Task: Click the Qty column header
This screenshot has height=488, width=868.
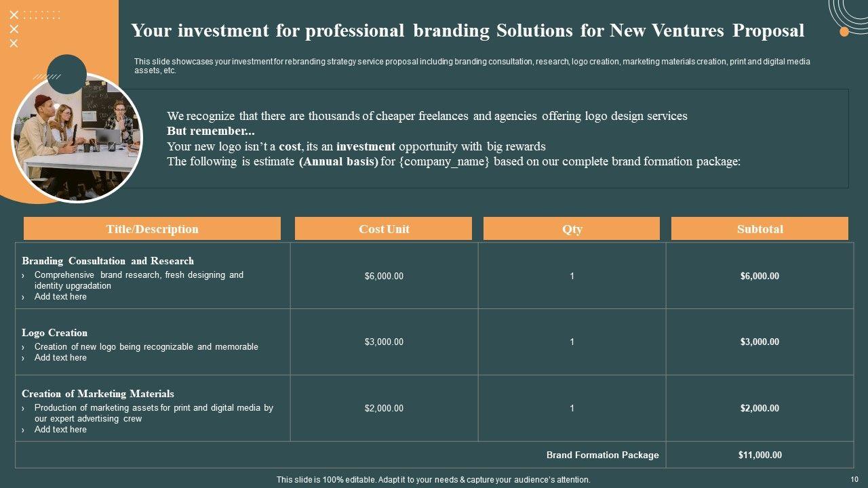Action: click(572, 229)
